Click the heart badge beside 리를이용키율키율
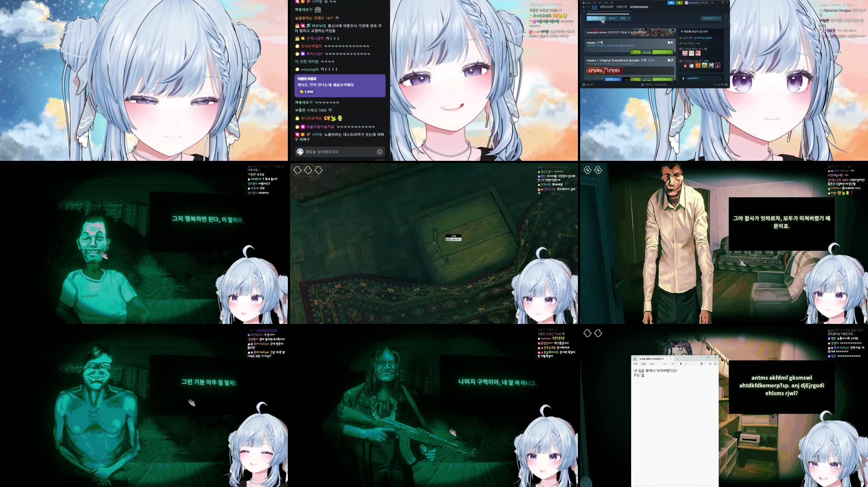Screen dimensions: 868x487 click(303, 127)
